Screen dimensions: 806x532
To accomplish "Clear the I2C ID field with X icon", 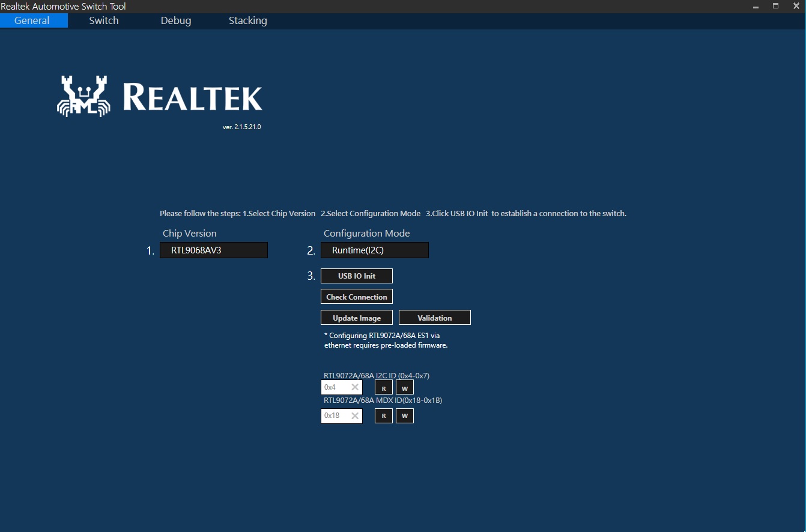I will [355, 387].
